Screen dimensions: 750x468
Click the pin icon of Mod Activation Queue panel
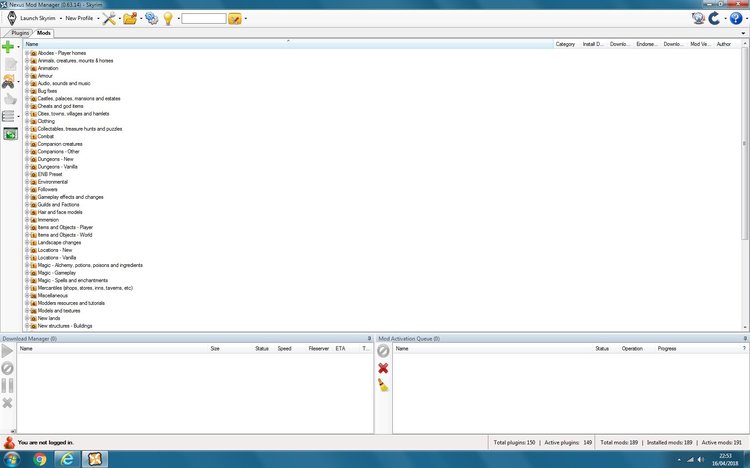pos(745,338)
